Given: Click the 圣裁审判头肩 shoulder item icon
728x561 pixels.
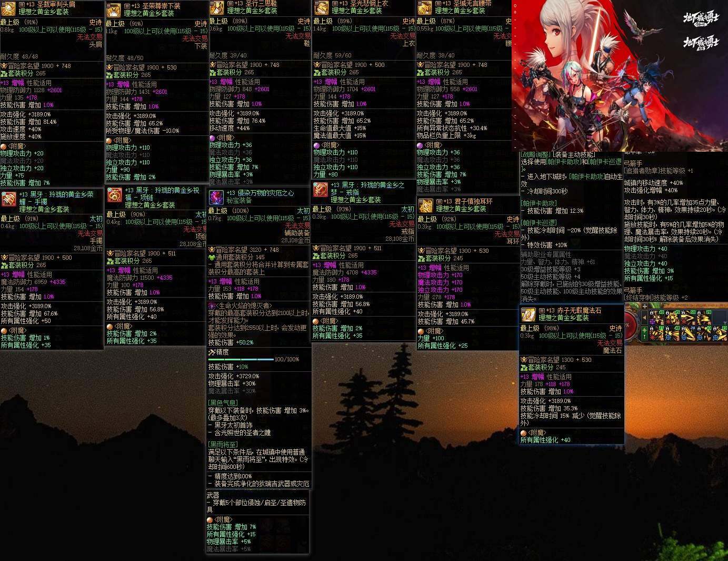Looking at the screenshot, I should 8,8.
